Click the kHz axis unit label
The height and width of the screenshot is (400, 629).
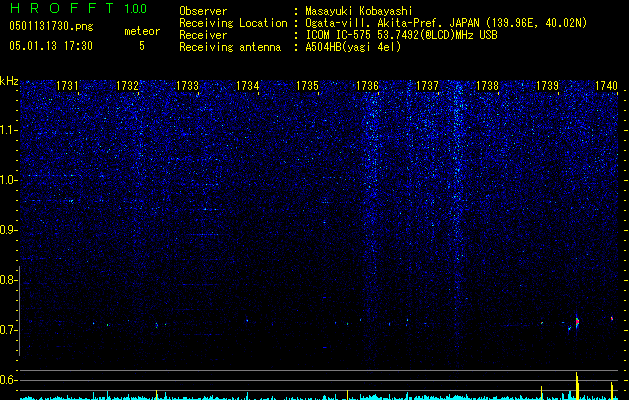[x=9, y=81]
